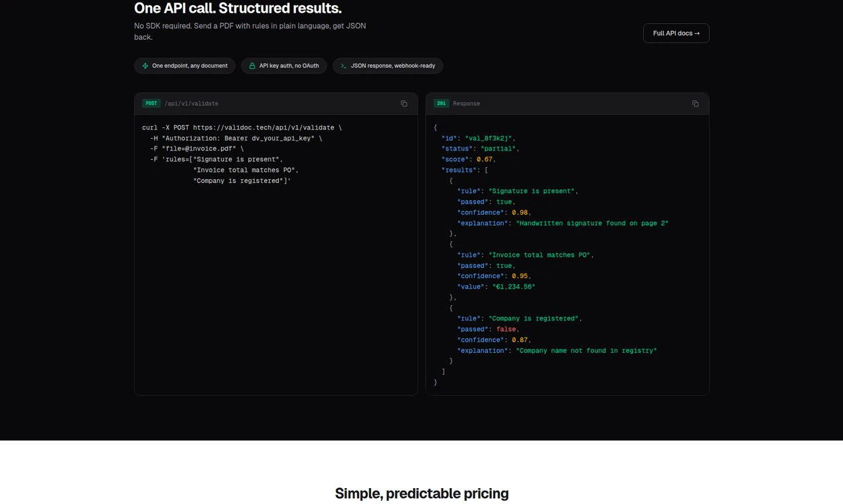This screenshot has width=843, height=504.
Task: Click the green POST method badge
Action: [x=151, y=103]
